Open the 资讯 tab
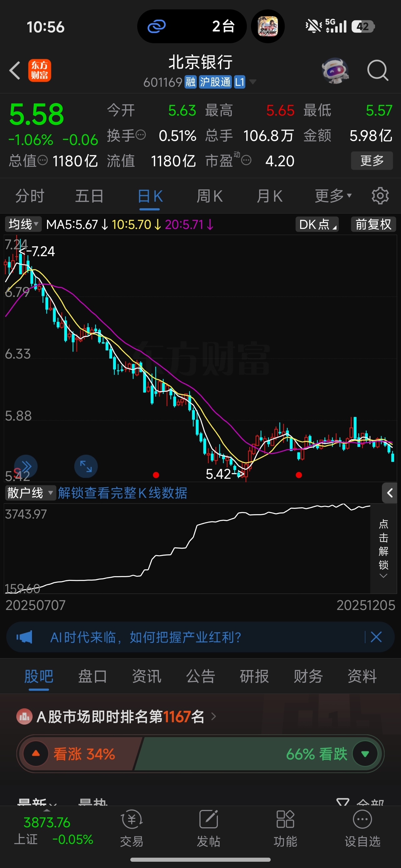Viewport: 401px width, 868px height. pyautogui.click(x=146, y=676)
